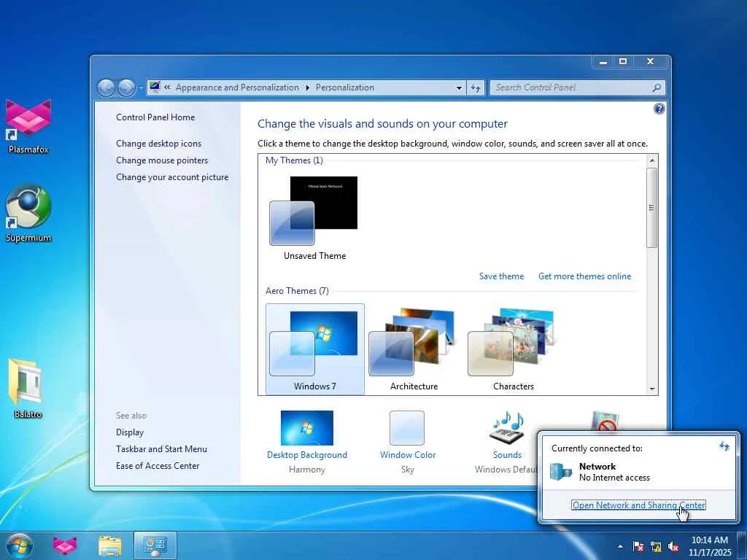Open Display under See also

point(130,432)
